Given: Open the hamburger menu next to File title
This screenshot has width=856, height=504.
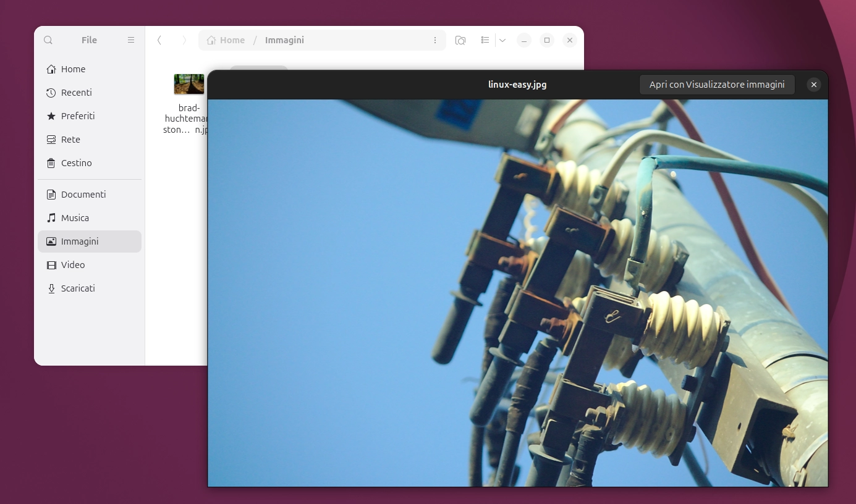Looking at the screenshot, I should 131,40.
